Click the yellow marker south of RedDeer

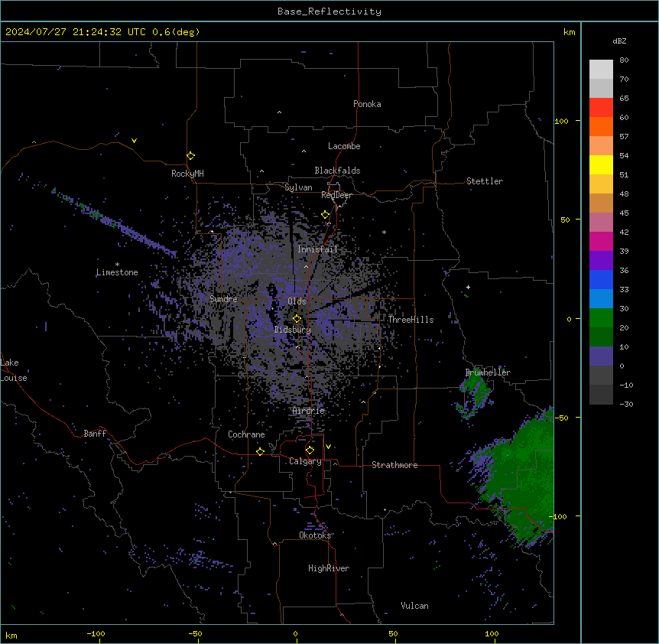326,215
